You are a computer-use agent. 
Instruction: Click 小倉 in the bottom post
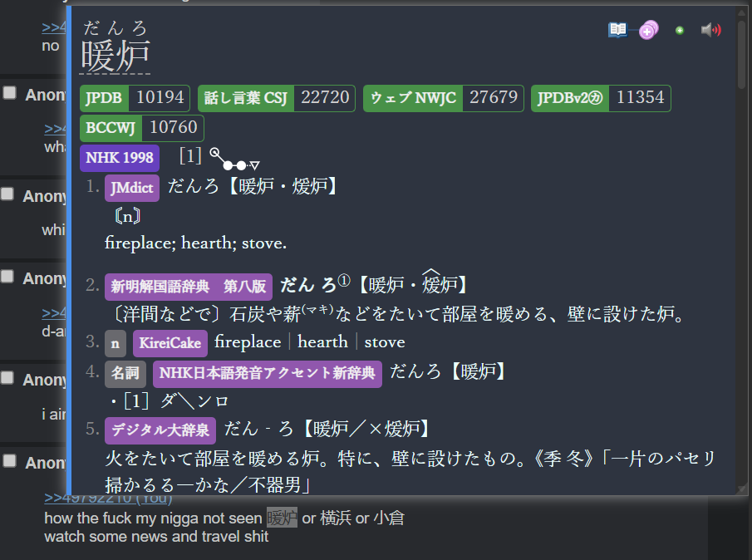click(x=389, y=518)
